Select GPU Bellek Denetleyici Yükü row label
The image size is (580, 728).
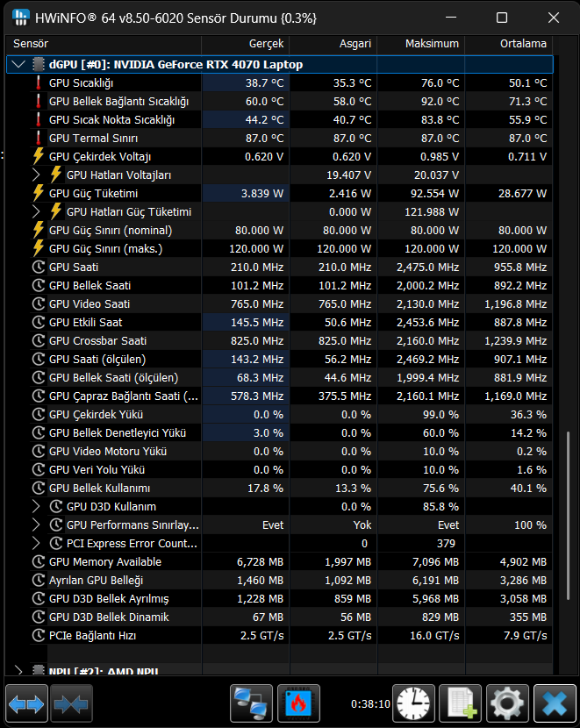point(118,432)
